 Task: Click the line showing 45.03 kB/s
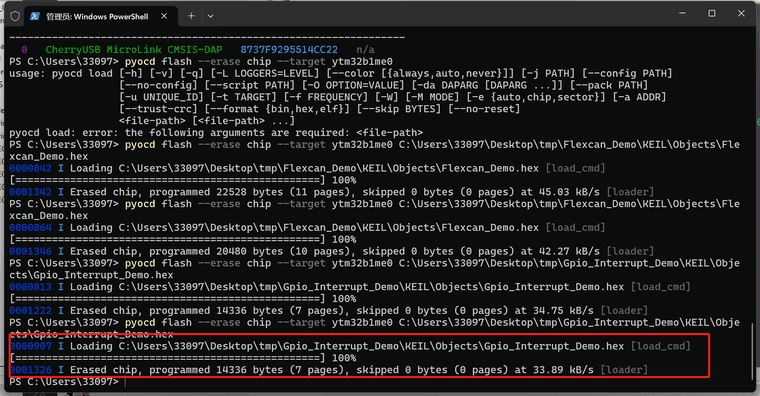[332, 192]
